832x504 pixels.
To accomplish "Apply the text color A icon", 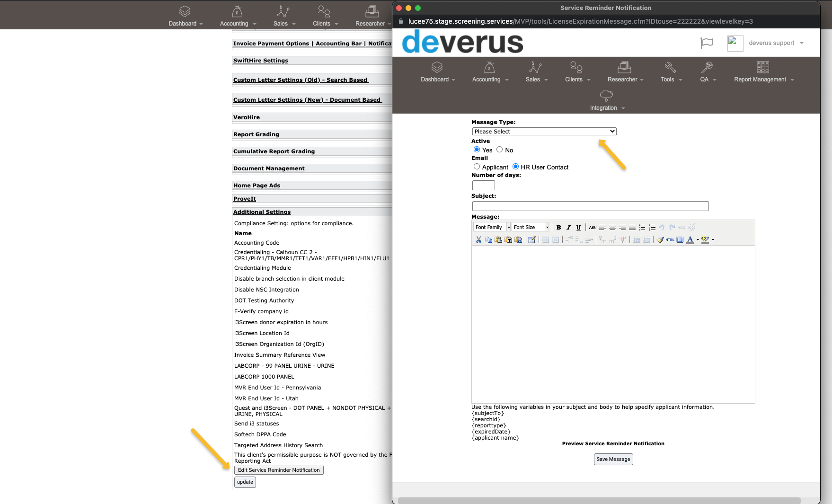I will [690, 239].
